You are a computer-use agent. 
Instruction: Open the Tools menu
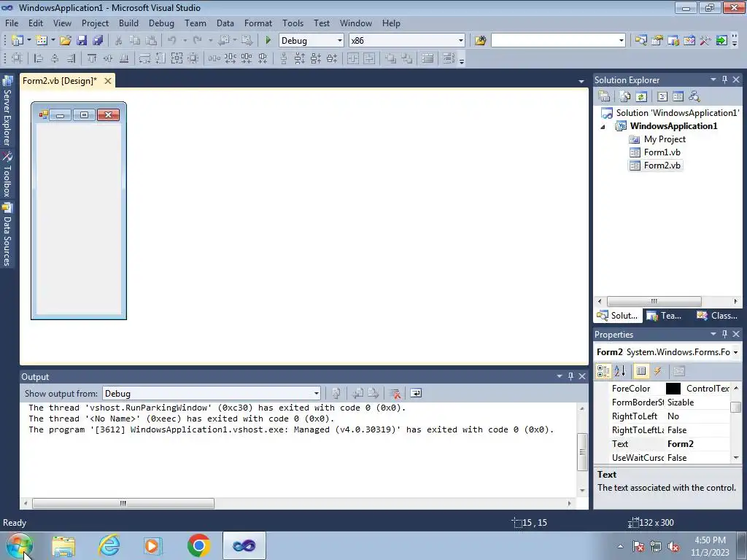[293, 23]
